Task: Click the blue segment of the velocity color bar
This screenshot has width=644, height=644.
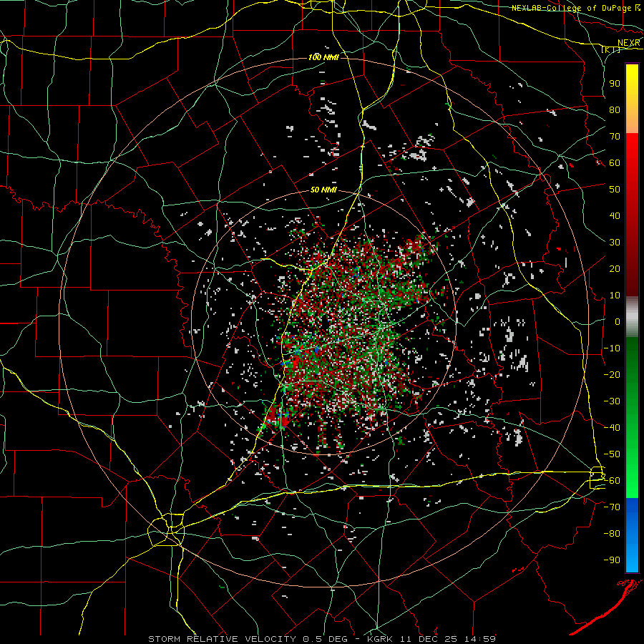Action: (632, 535)
